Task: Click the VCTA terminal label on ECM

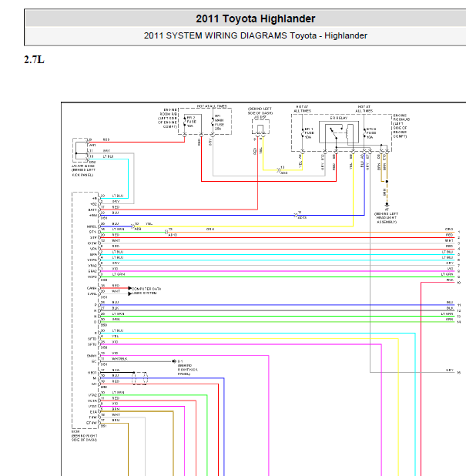Action: click(92, 401)
